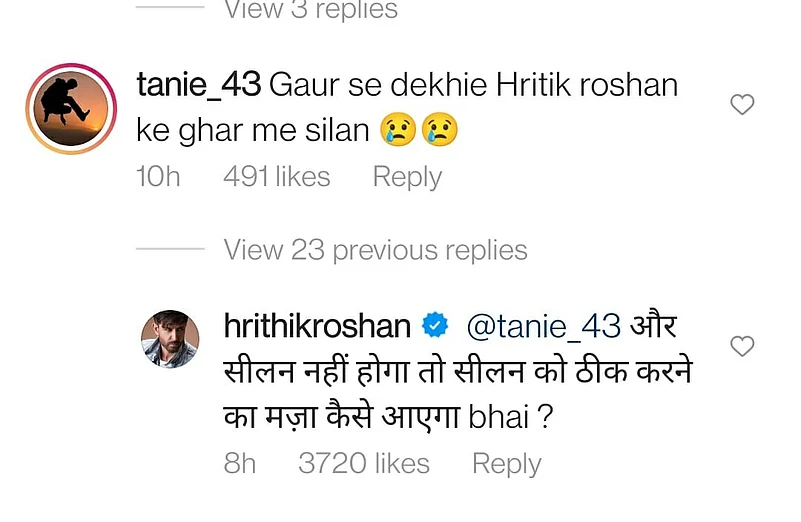
Task: Click the @tanie_43 mention in the reply
Action: coord(544,326)
